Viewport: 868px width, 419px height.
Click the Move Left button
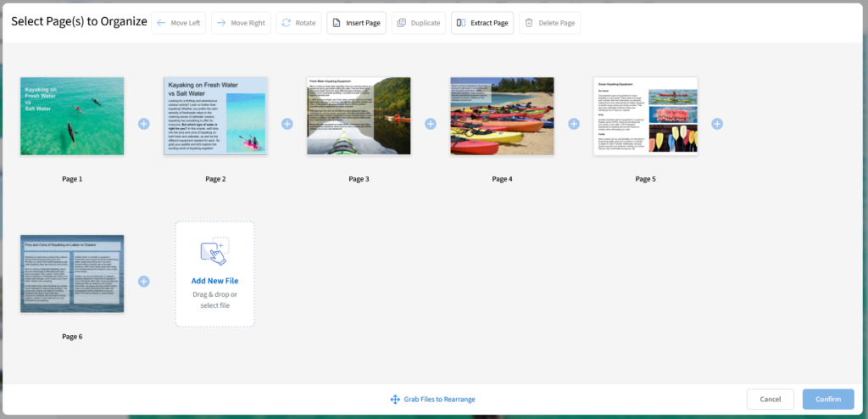point(178,23)
